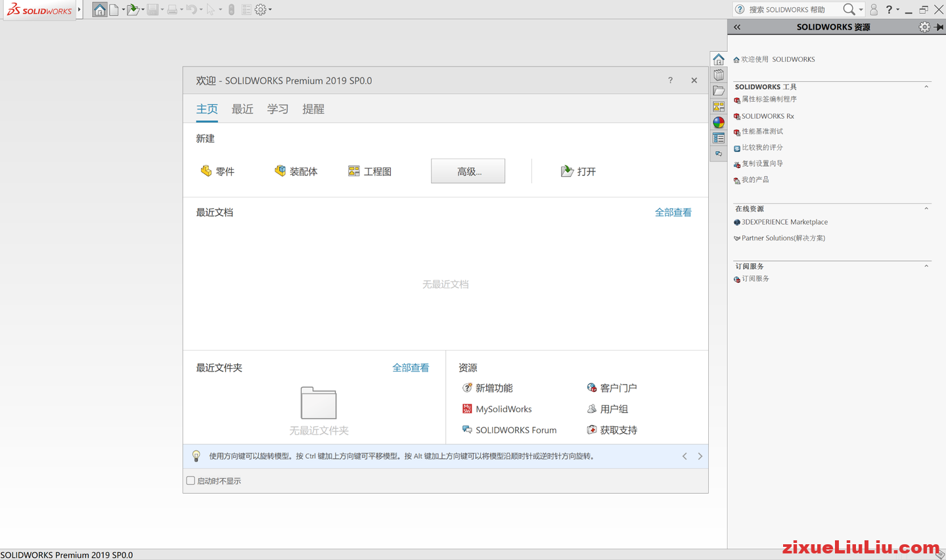The width and height of the screenshot is (946, 560).
Task: Open the New document dropdown arrow
Action: (123, 9)
